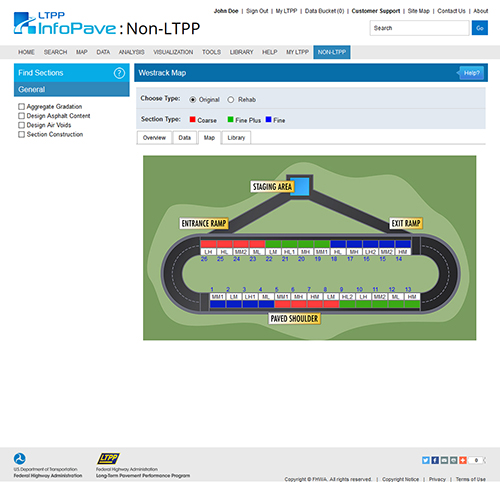Click the green block of section 22
500x482 pixels.
click(x=273, y=244)
